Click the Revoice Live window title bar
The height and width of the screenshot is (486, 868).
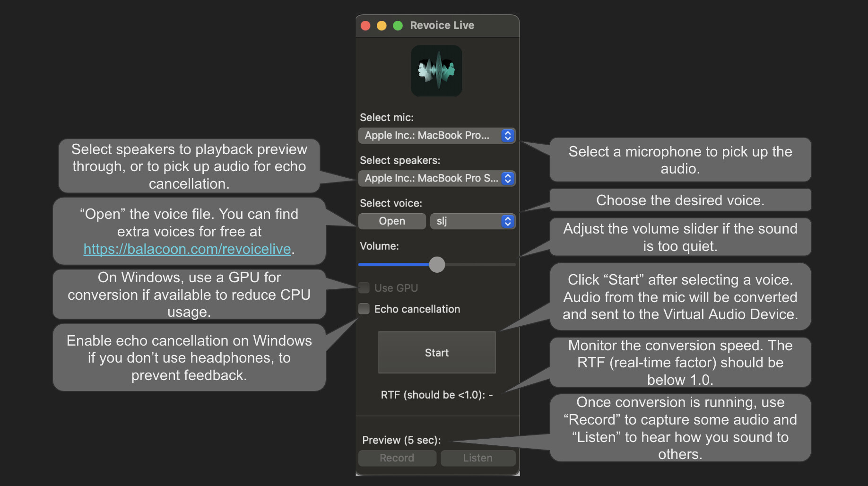492,26
